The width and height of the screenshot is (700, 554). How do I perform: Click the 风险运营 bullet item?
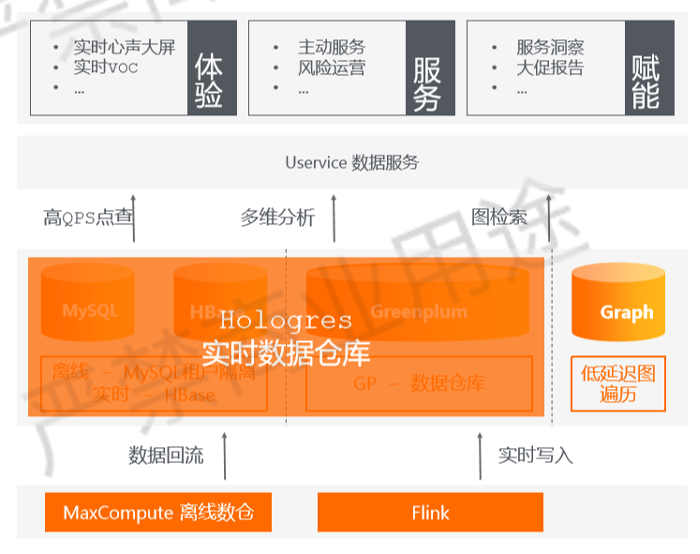point(332,68)
